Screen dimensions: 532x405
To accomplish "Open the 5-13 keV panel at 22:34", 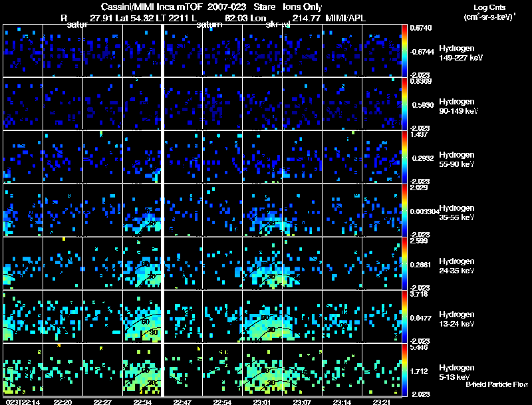I will click(142, 370).
